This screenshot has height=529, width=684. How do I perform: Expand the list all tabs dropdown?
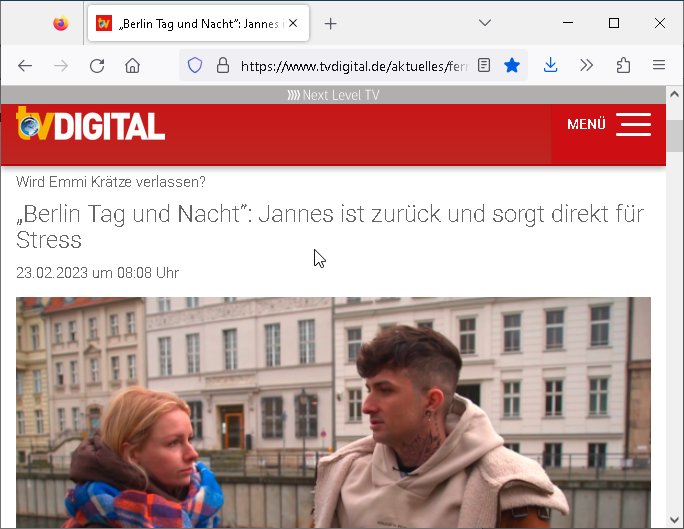tap(485, 23)
